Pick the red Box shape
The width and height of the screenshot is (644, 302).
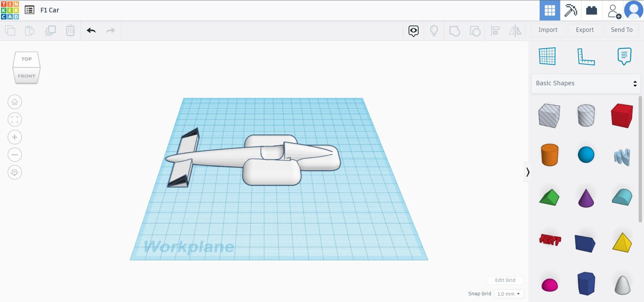[622, 115]
